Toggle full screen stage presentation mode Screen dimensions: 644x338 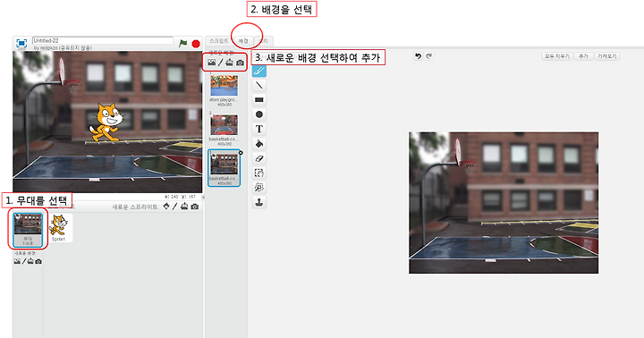(x=21, y=43)
